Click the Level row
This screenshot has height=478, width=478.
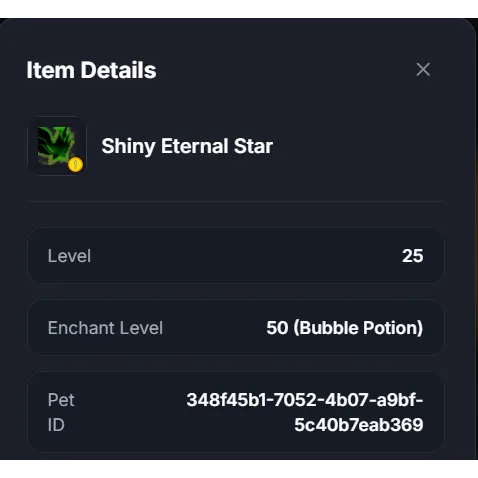[236, 256]
